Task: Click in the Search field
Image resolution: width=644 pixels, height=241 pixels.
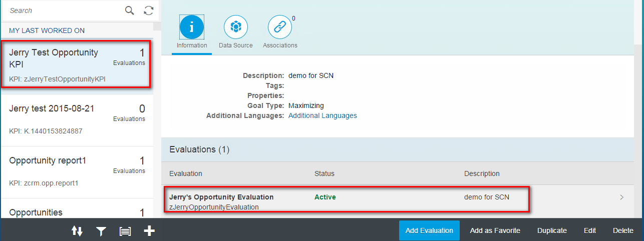Action: coord(64,10)
